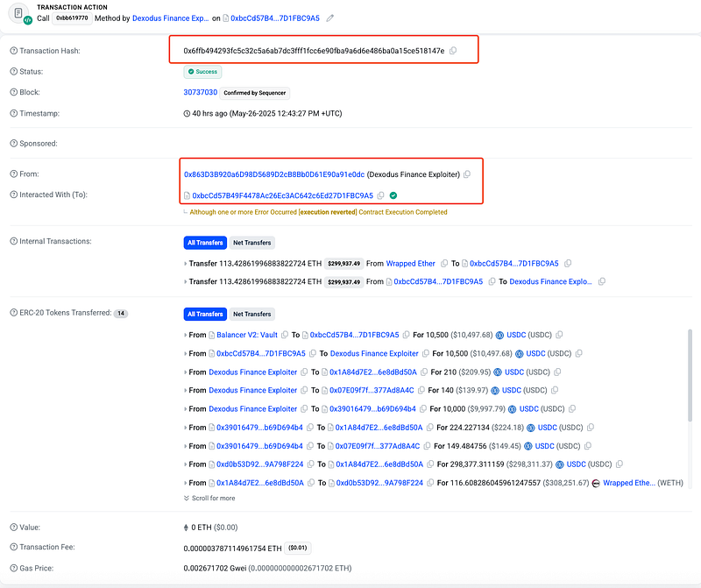This screenshot has height=588, width=701.
Task: Click the pencil edit icon in Transaction Action
Action: click(330, 18)
